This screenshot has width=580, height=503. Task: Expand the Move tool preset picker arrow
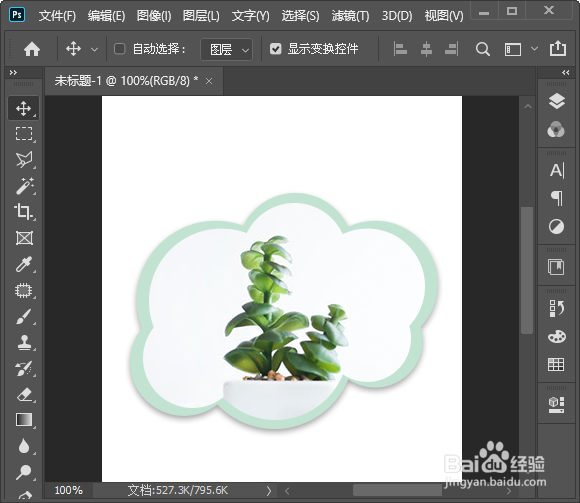[94, 49]
